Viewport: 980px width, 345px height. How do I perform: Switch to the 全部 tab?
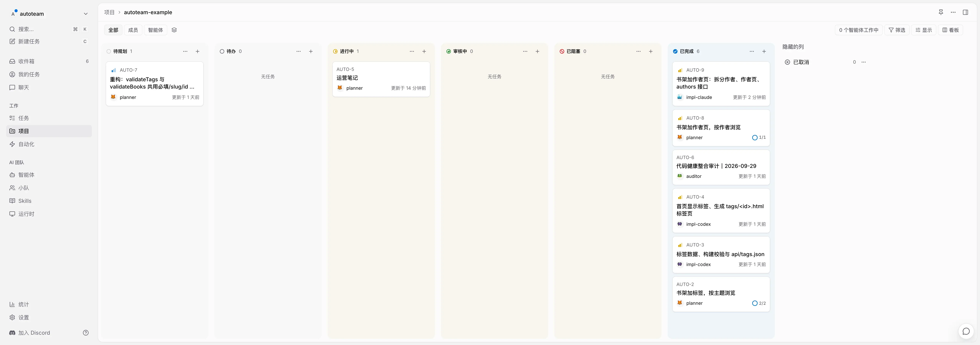(113, 30)
